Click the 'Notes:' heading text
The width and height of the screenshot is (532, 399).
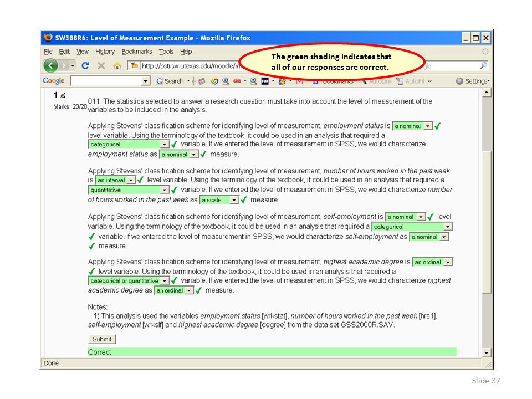98,307
